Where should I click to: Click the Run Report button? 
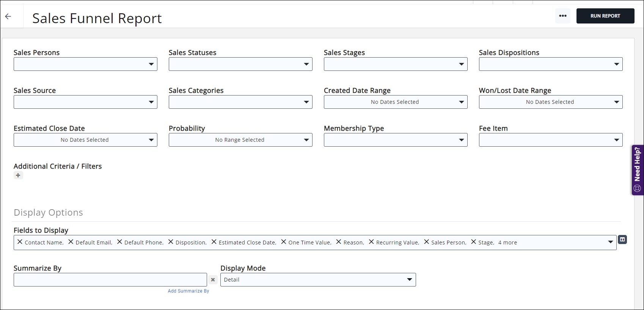[x=605, y=16]
